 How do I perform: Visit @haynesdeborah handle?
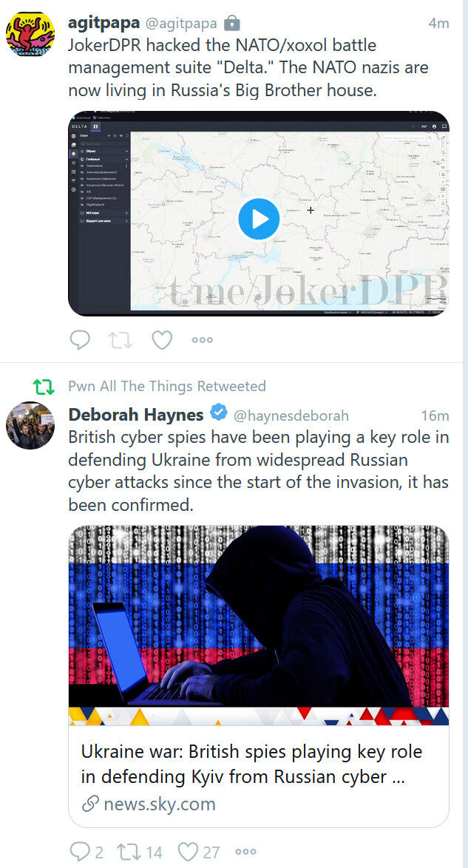291,416
